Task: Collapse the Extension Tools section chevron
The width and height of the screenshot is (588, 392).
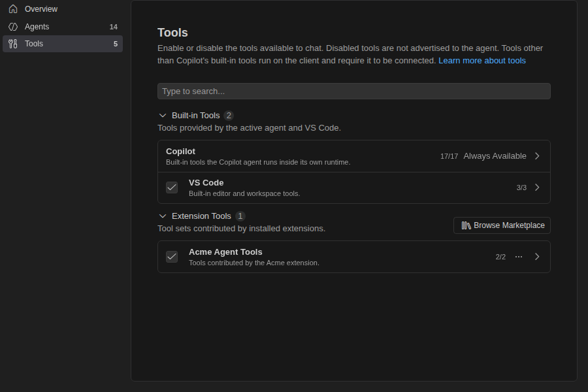Action: click(x=163, y=216)
